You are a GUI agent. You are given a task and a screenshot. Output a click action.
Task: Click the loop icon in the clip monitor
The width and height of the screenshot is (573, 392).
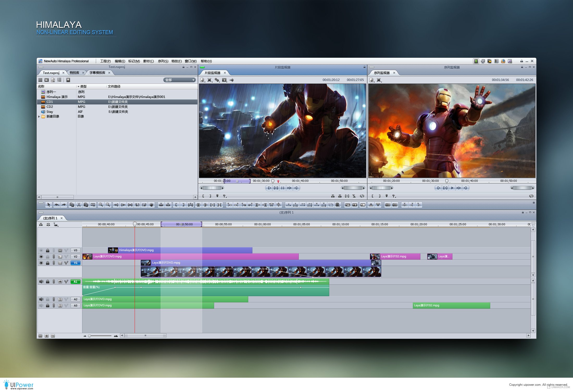362,196
